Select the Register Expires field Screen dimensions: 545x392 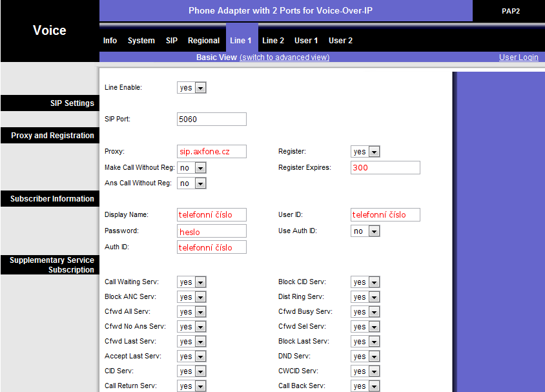click(x=386, y=168)
